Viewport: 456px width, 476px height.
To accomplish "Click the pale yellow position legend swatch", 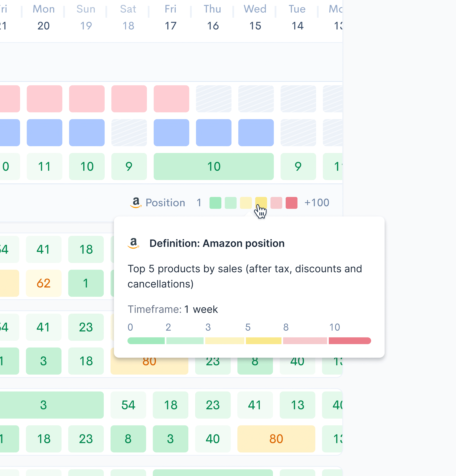I will tap(246, 203).
